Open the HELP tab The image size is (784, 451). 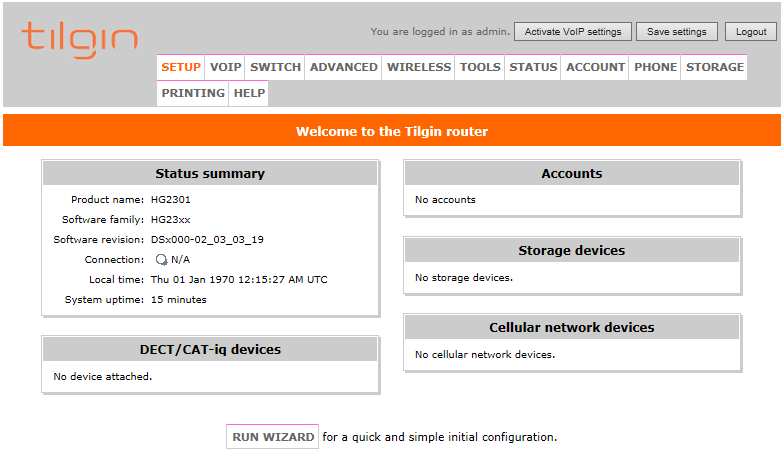click(249, 93)
